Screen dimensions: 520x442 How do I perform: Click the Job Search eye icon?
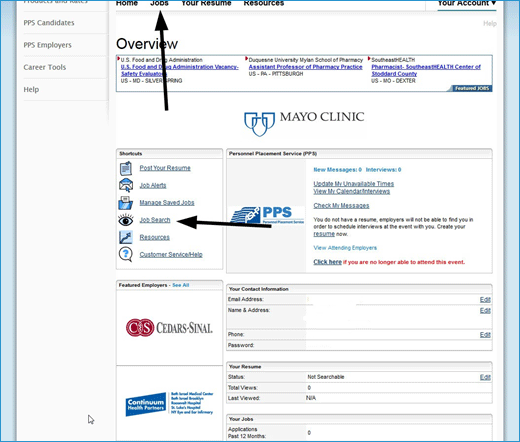(126, 220)
